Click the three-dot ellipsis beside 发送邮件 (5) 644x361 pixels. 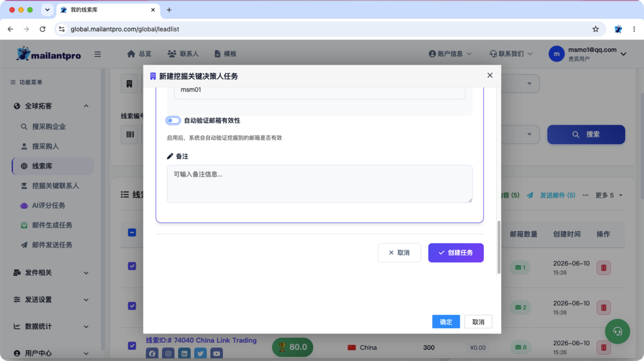tap(586, 195)
